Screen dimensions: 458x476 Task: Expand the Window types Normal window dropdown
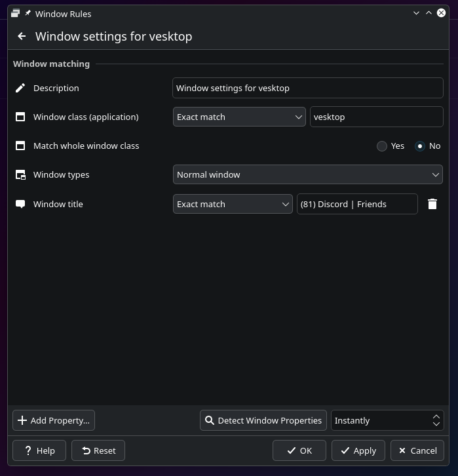[308, 175]
